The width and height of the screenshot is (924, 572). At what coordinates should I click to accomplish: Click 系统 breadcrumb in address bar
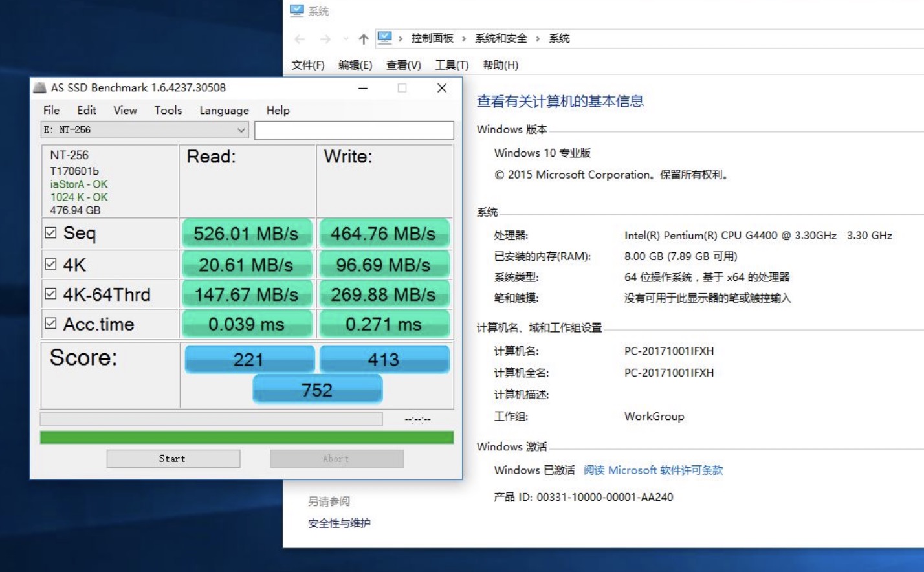(559, 38)
